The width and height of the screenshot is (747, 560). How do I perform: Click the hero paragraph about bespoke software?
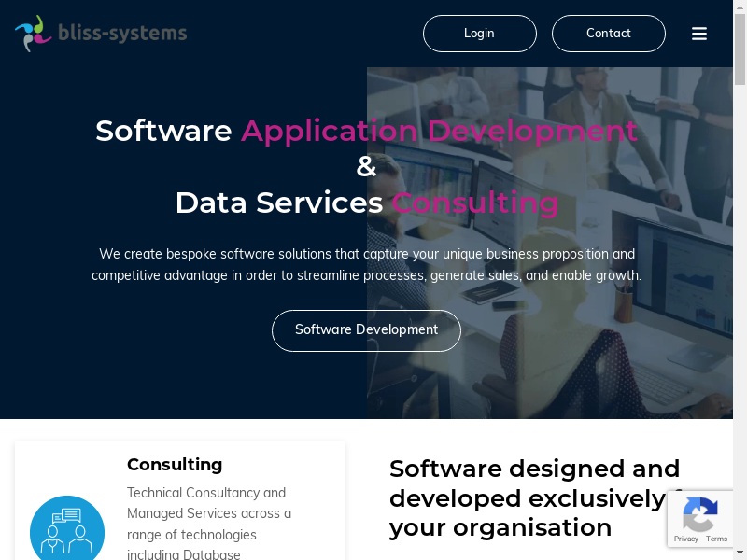[x=366, y=265]
